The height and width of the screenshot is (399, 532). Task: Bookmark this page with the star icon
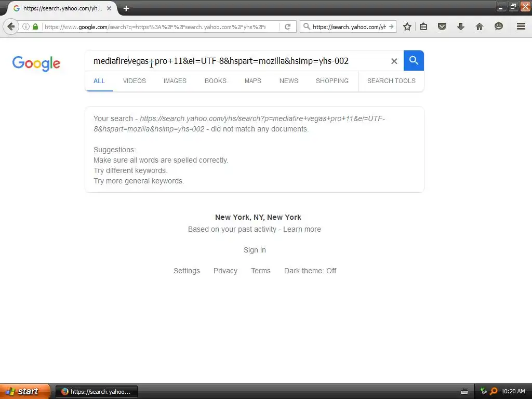tap(407, 26)
